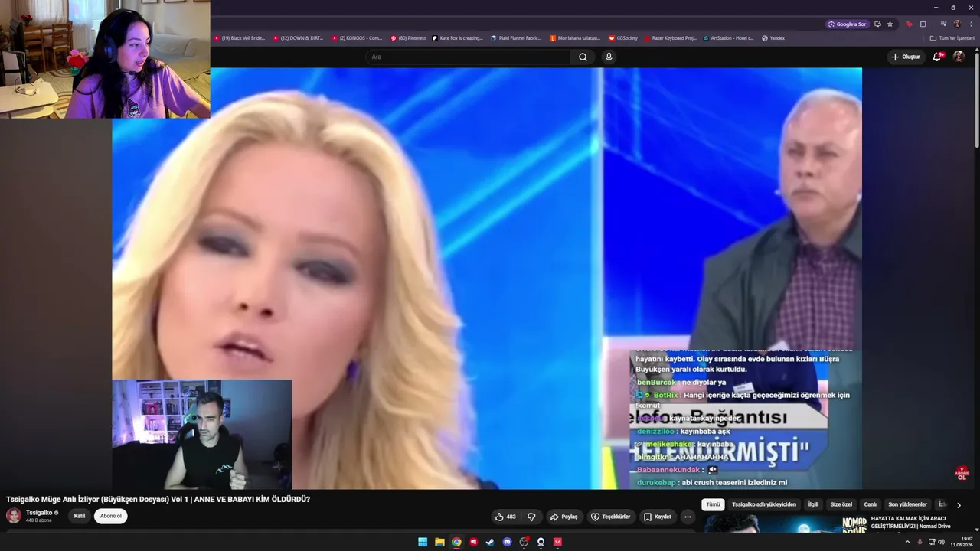Image resolution: width=980 pixels, height=551 pixels.
Task: Click the "Google'a Sor" address bar button
Action: [847, 24]
